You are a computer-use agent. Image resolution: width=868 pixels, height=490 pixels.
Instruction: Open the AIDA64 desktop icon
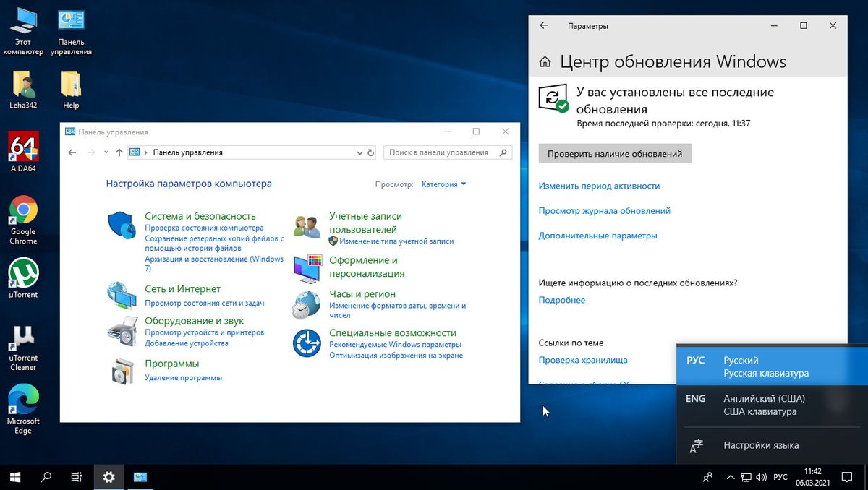[23, 147]
